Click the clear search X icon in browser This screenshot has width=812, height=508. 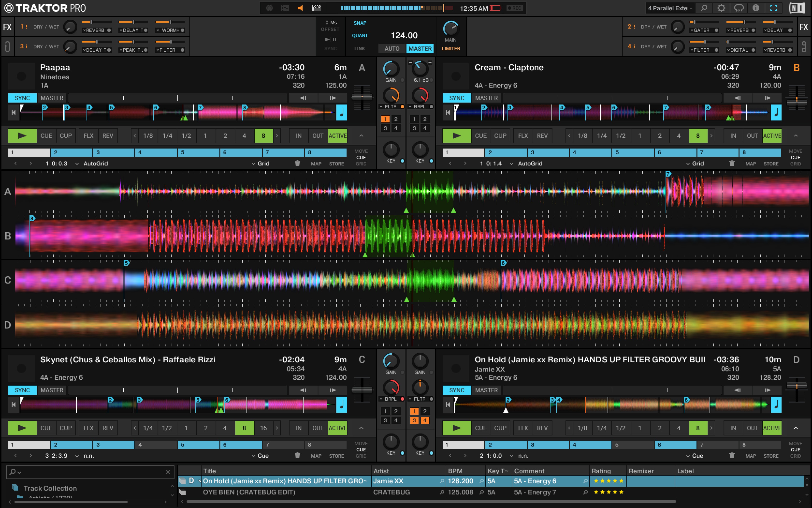(168, 472)
